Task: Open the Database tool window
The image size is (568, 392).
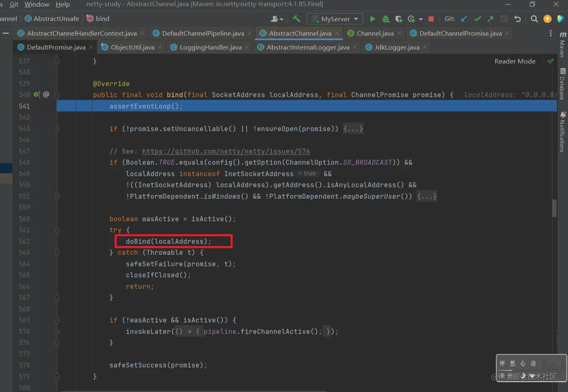Action: pos(563,84)
